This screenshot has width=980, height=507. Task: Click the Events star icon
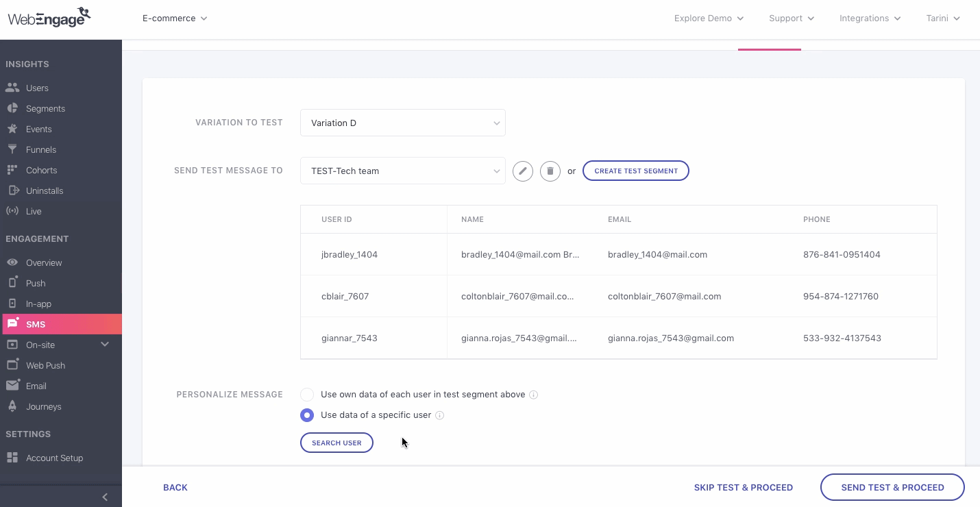pos(12,129)
